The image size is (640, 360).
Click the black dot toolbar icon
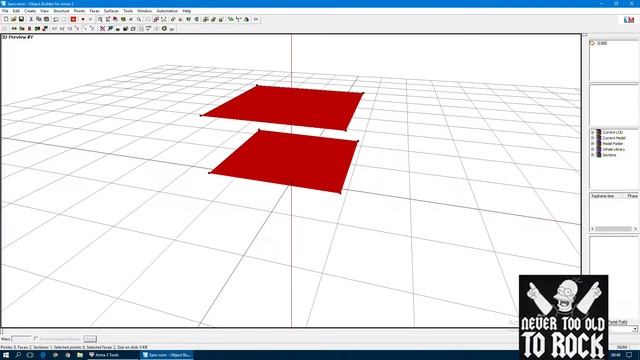83,19
